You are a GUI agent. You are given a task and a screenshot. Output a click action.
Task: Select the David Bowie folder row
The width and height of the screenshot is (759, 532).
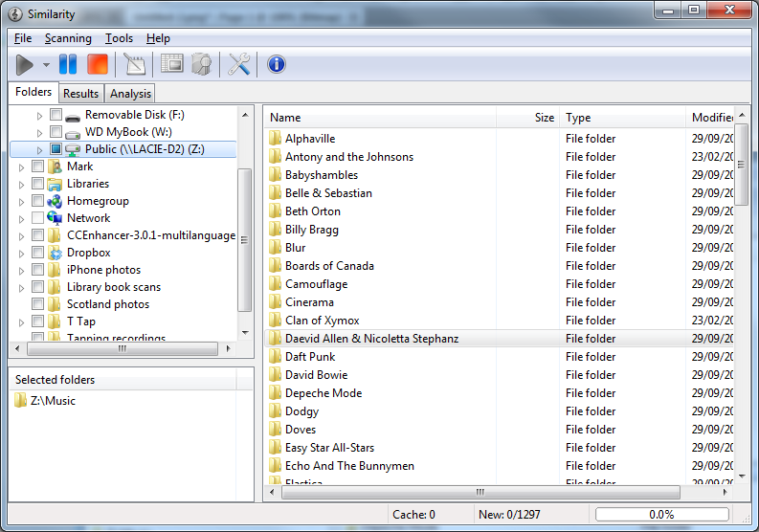(x=499, y=375)
